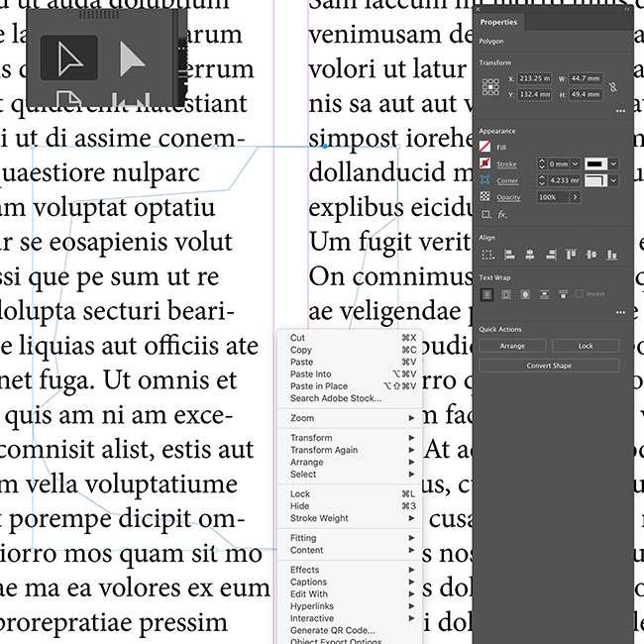Screen dimensions: 644x644
Task: Click the black stroke style swatch
Action: (x=595, y=163)
